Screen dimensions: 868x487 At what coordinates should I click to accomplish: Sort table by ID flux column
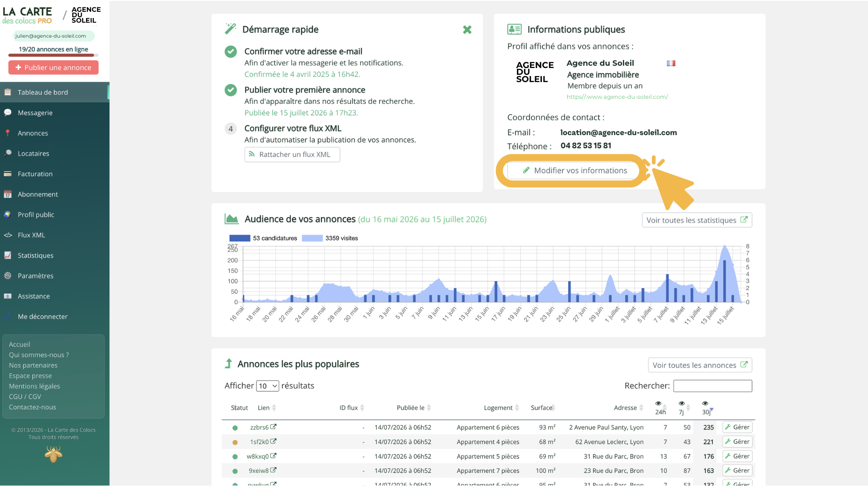tap(352, 408)
